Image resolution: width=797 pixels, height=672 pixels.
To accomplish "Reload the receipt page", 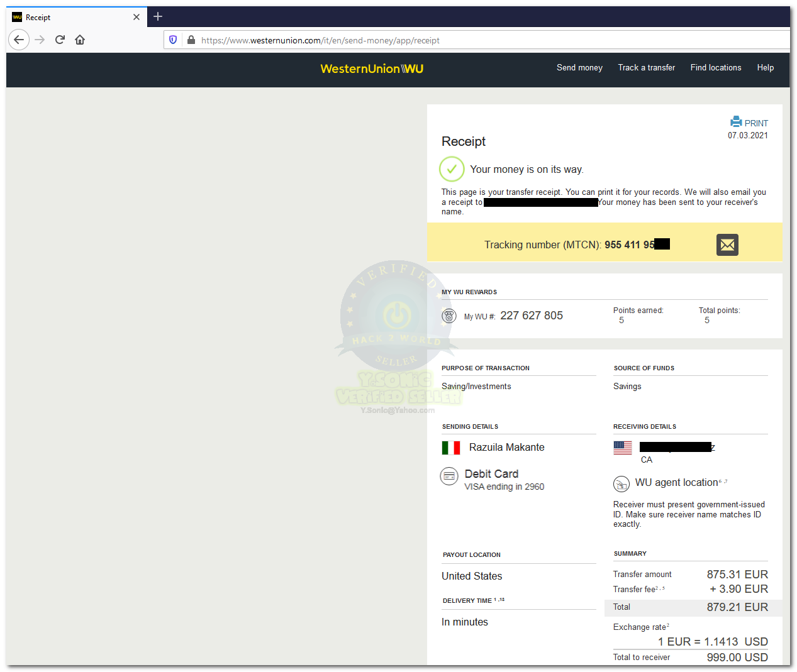I will [x=60, y=40].
